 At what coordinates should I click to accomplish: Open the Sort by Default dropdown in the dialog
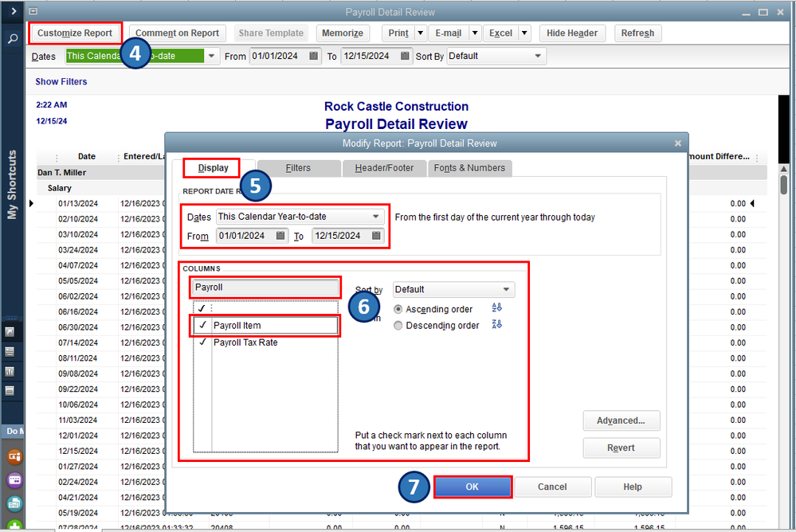[506, 289]
